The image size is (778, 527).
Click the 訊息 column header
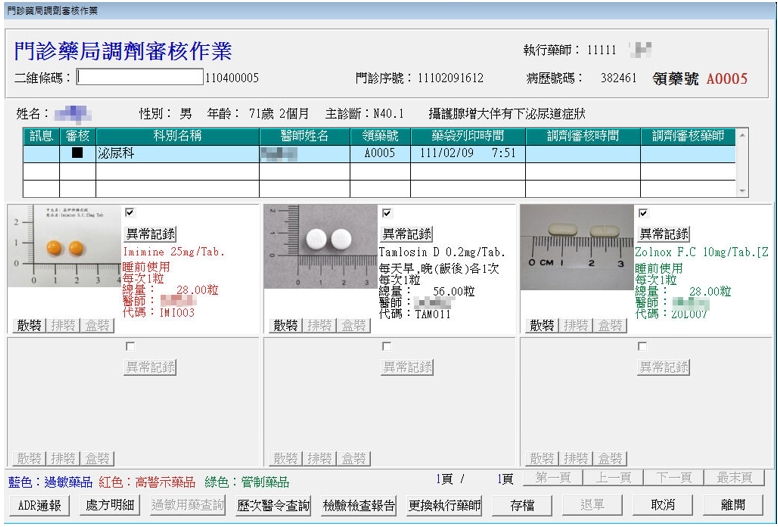41,136
